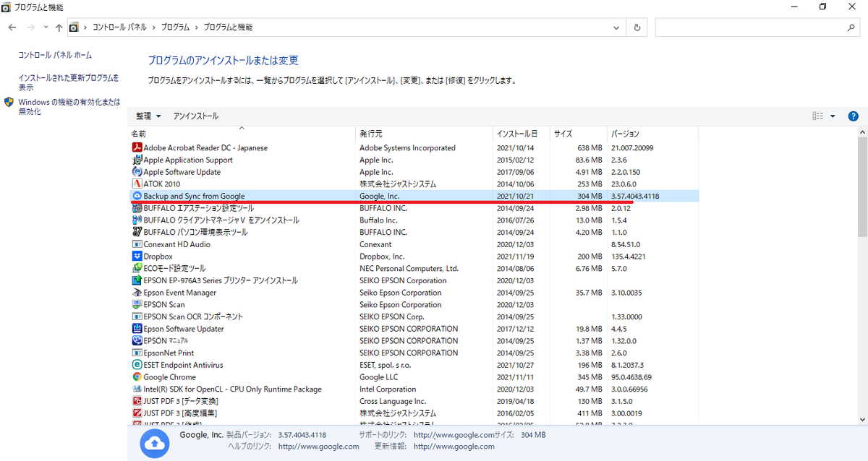Screen dimensions: 868x461
Task: Click the JUST PDF 3 [高度編集] icon
Action: pos(137,413)
